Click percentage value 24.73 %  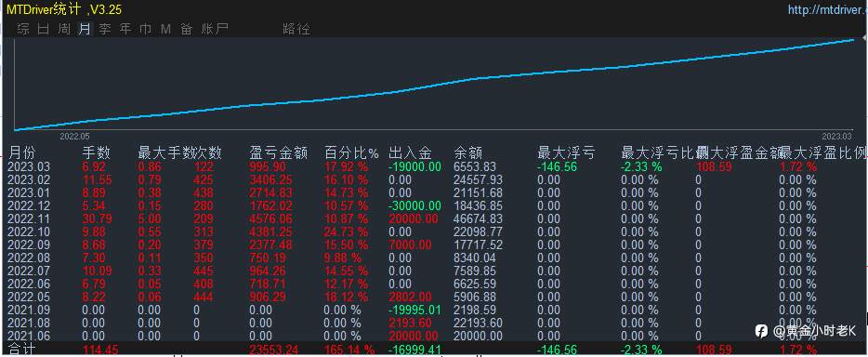pos(346,231)
